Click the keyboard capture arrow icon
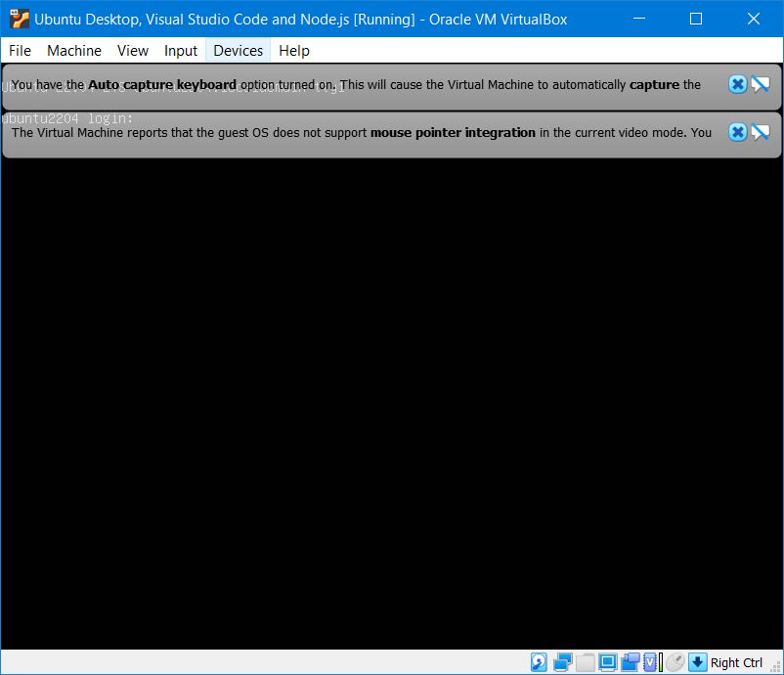The width and height of the screenshot is (784, 675). coord(697,662)
